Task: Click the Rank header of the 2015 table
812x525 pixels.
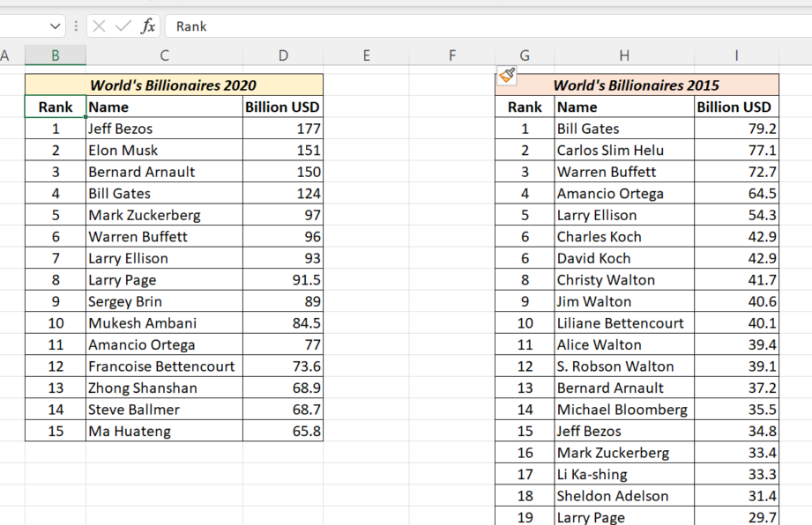Action: [525, 107]
